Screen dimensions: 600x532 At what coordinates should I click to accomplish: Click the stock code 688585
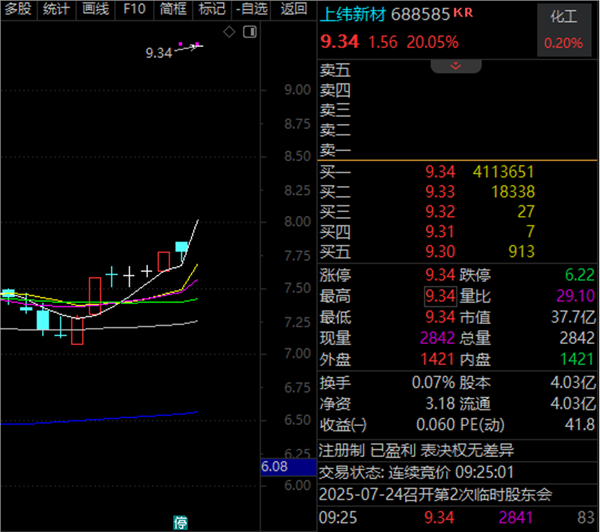[420, 15]
